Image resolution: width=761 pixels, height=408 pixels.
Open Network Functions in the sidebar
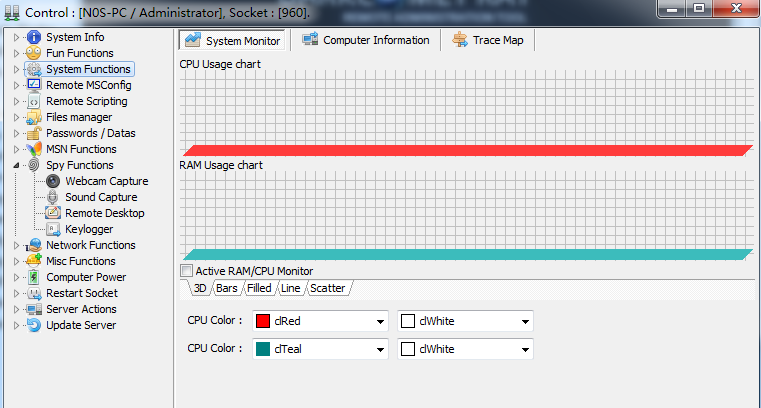click(90, 245)
